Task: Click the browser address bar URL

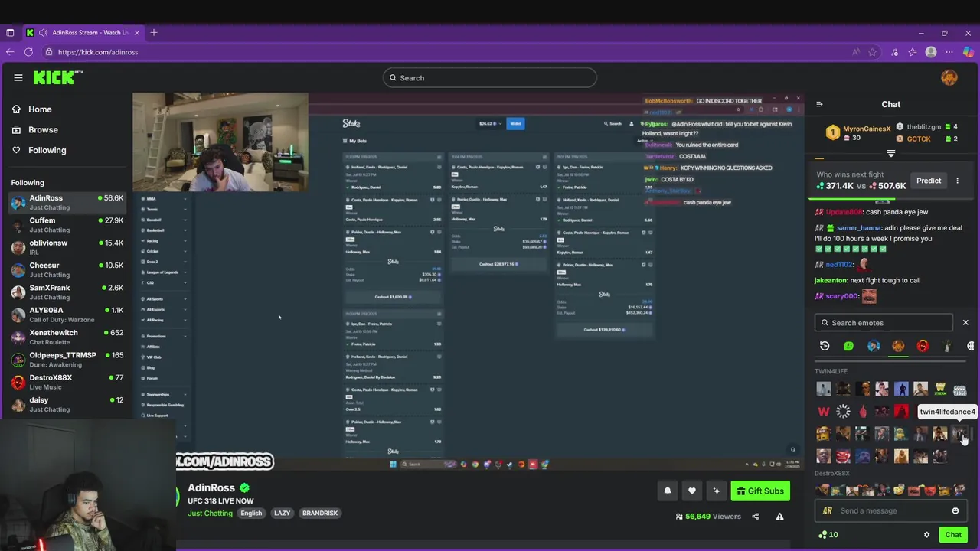Action: point(98,52)
